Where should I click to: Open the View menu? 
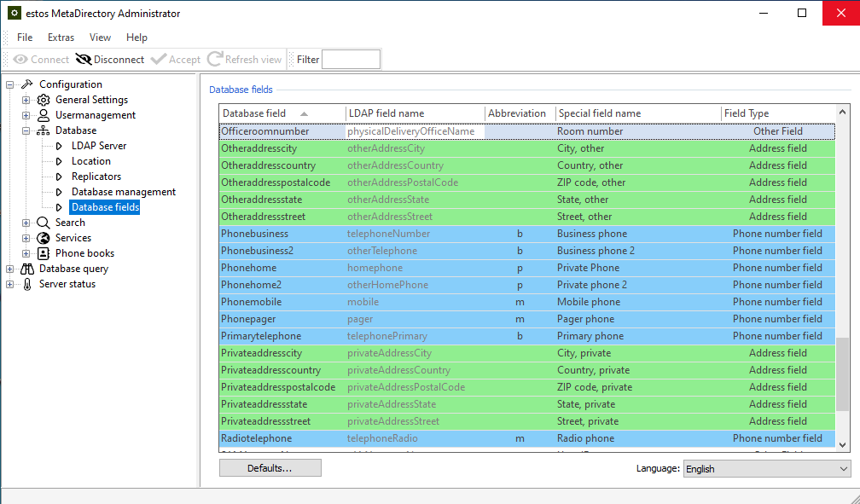[x=100, y=38]
